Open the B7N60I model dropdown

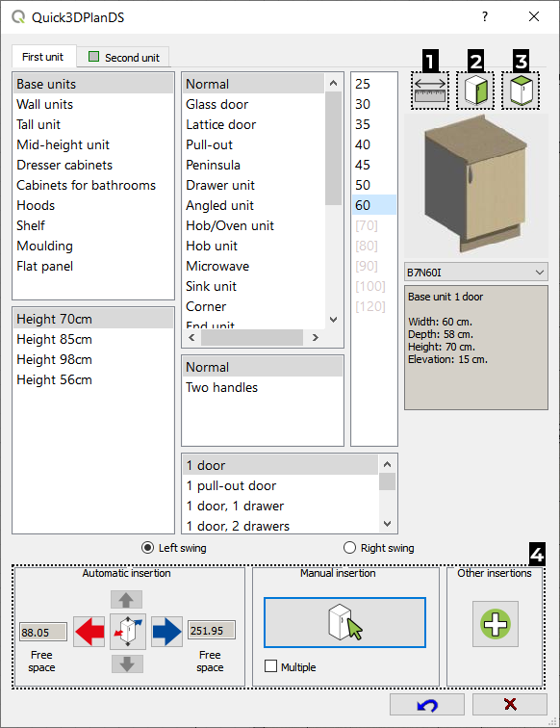pos(476,273)
